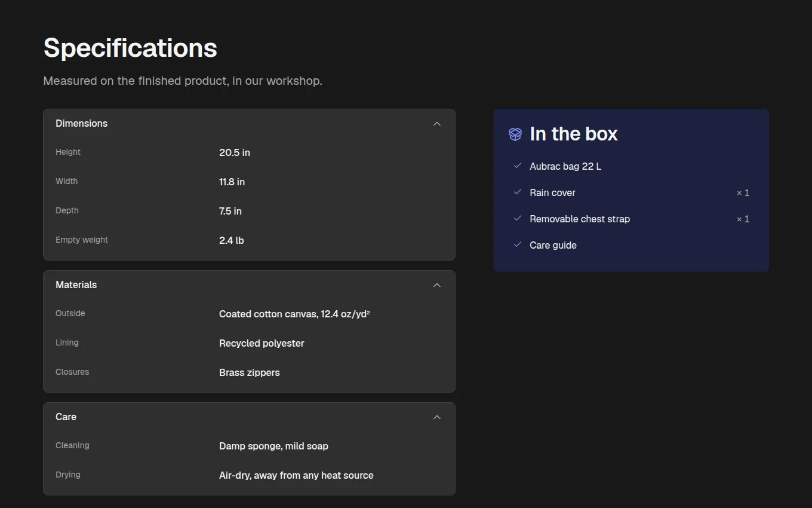812x508 pixels.
Task: Click the Rain cover item text
Action: coord(552,192)
